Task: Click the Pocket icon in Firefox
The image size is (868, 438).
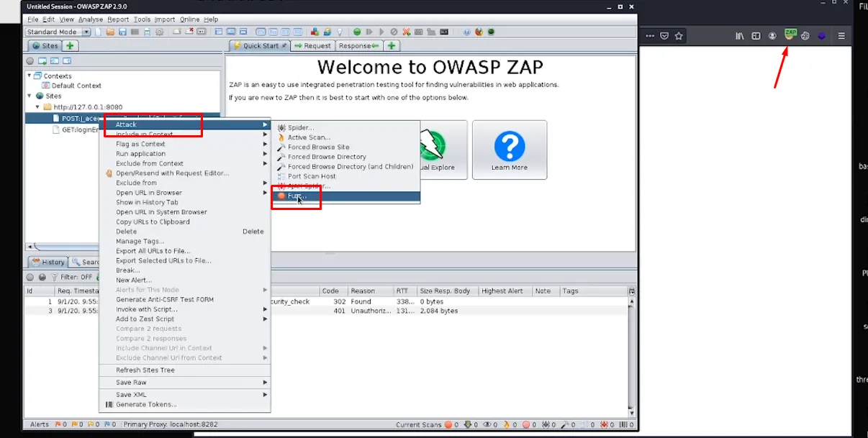Action: pyautogui.click(x=664, y=35)
